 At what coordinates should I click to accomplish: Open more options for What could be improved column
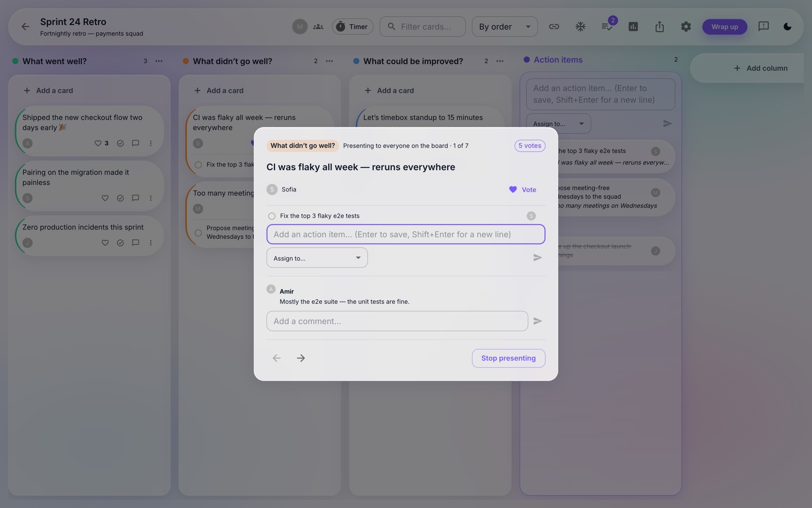[500, 61]
